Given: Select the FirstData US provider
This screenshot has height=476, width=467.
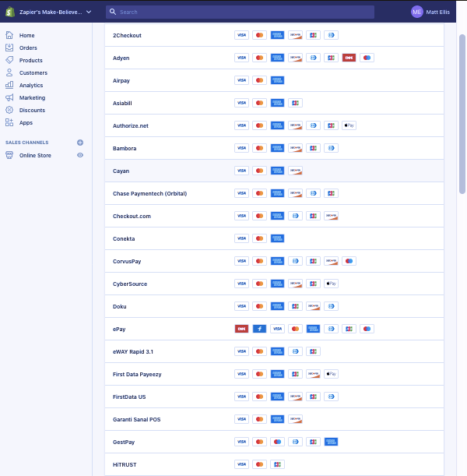Looking at the screenshot, I should coord(274,397).
